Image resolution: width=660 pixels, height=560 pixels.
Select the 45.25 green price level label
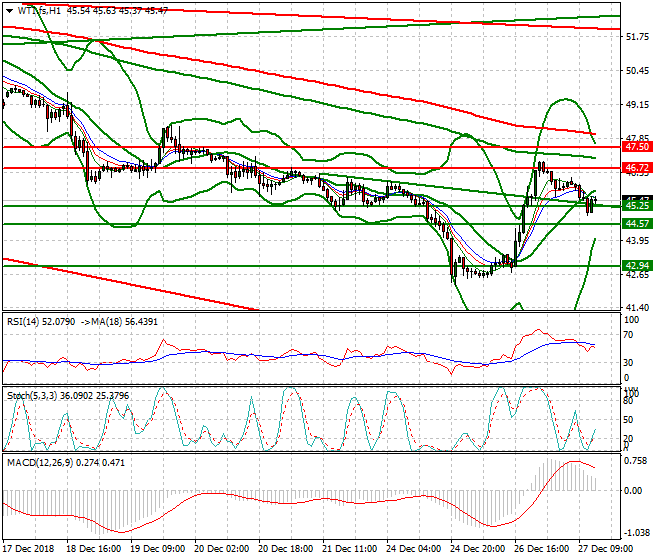click(x=637, y=205)
